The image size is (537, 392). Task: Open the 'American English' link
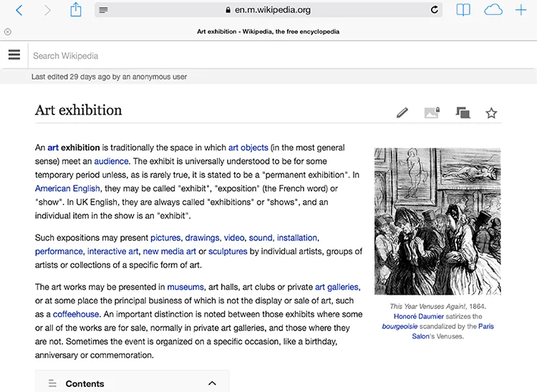[67, 189]
